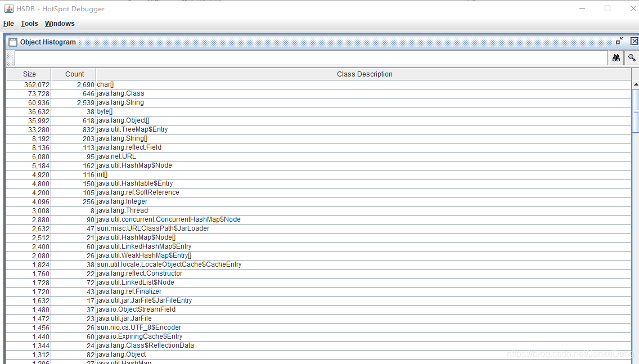Sort by the Count column header
Screen dimensions: 639x364
pos(74,74)
